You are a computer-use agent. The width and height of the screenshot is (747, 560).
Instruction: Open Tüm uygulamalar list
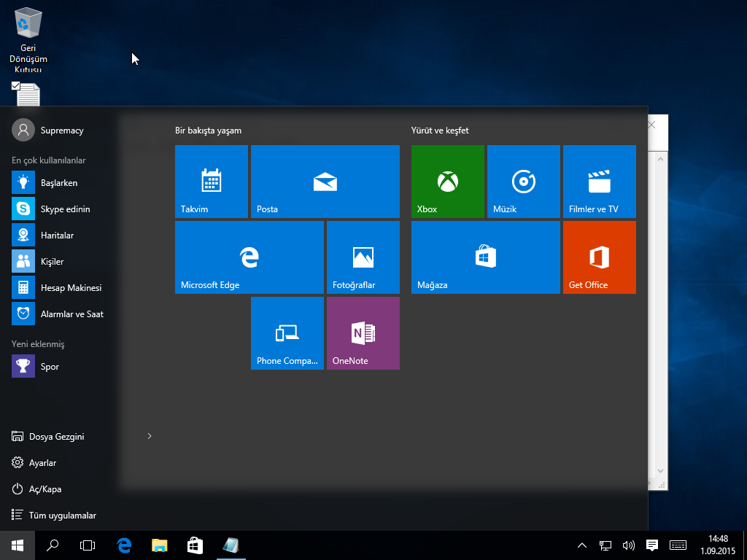[x=61, y=515]
